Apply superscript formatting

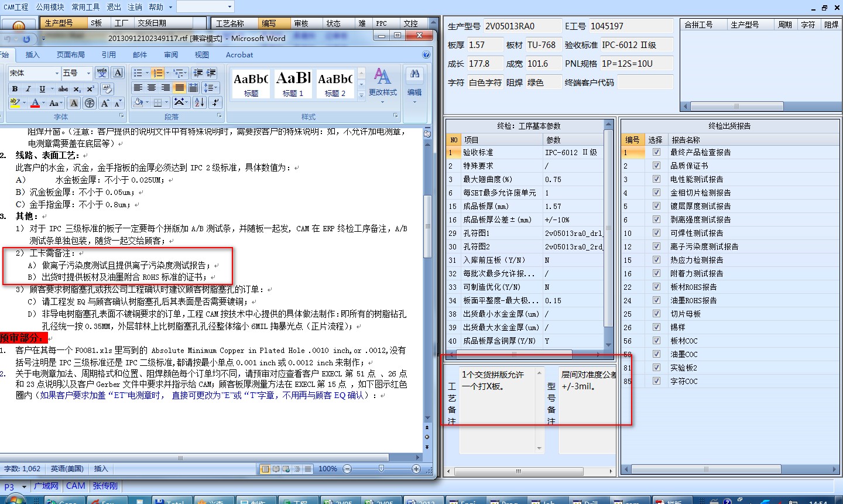pyautogui.click(x=90, y=89)
